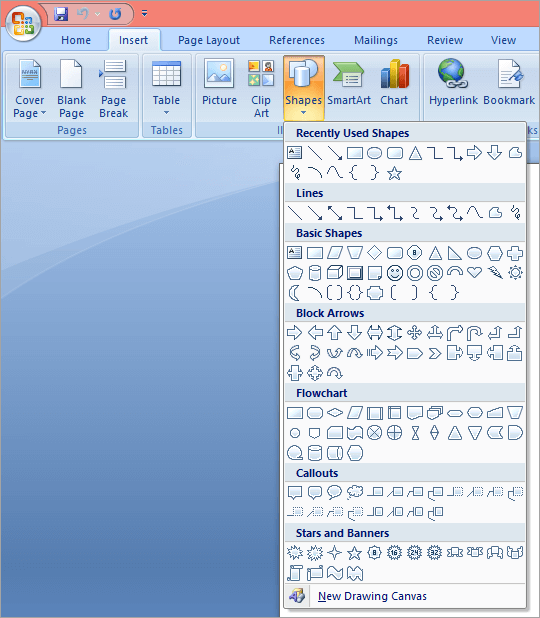The height and width of the screenshot is (618, 540).
Task: Open the undo history dropdown arrow
Action: [x=97, y=15]
